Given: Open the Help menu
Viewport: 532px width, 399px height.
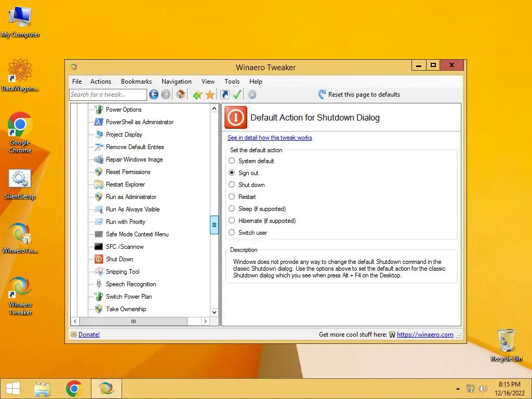Looking at the screenshot, I should 256,82.
